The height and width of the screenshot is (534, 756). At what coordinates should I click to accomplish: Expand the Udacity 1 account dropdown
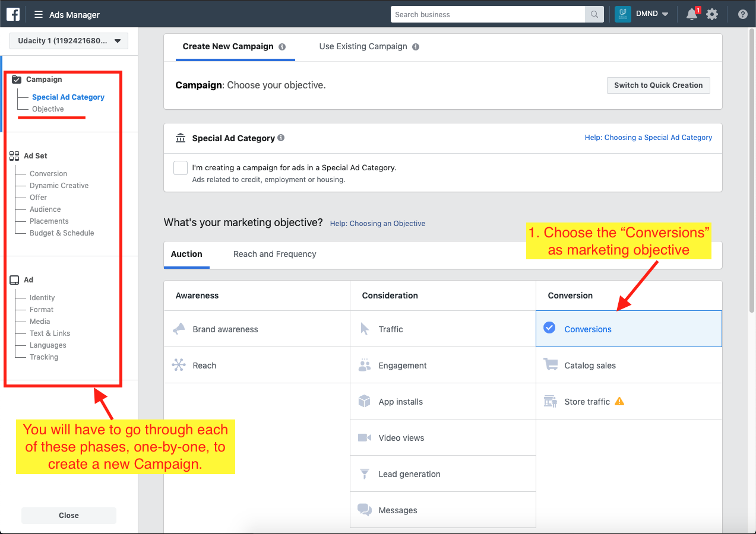point(69,41)
